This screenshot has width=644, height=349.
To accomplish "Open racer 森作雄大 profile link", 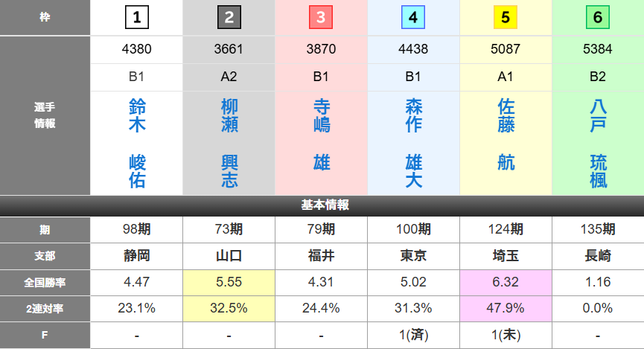I will pyautogui.click(x=413, y=144).
